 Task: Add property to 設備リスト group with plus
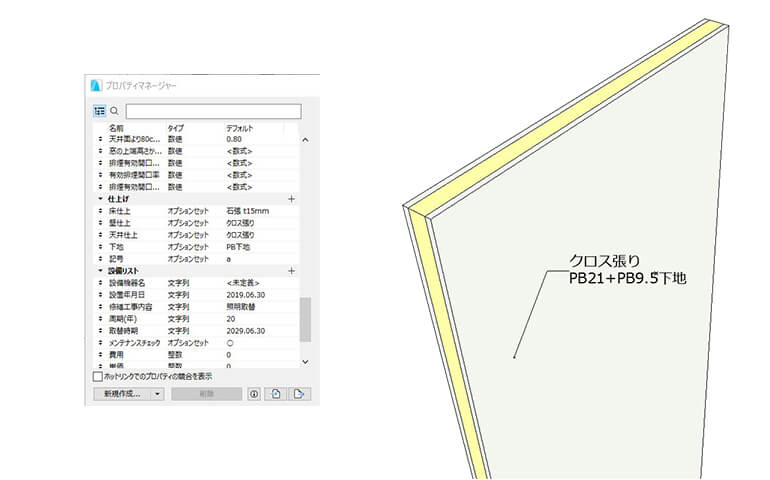(x=291, y=271)
